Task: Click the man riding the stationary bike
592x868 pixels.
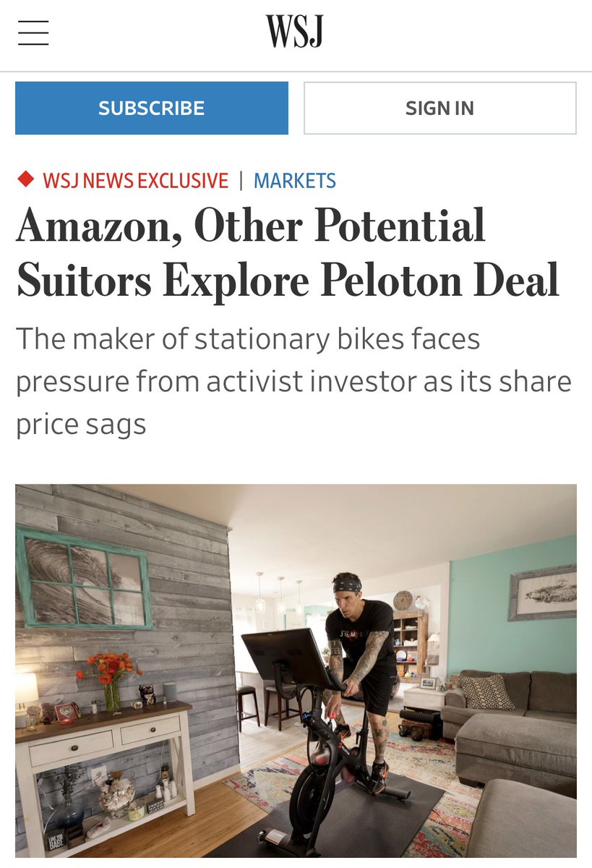Action: (x=361, y=651)
